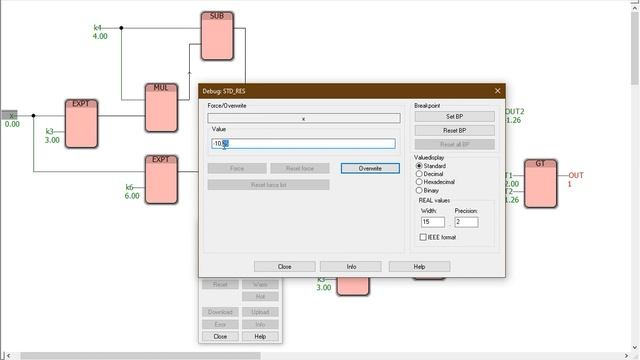Image resolution: width=640 pixels, height=360 pixels.
Task: Close the Debug dialog using Close button
Action: pos(284,267)
